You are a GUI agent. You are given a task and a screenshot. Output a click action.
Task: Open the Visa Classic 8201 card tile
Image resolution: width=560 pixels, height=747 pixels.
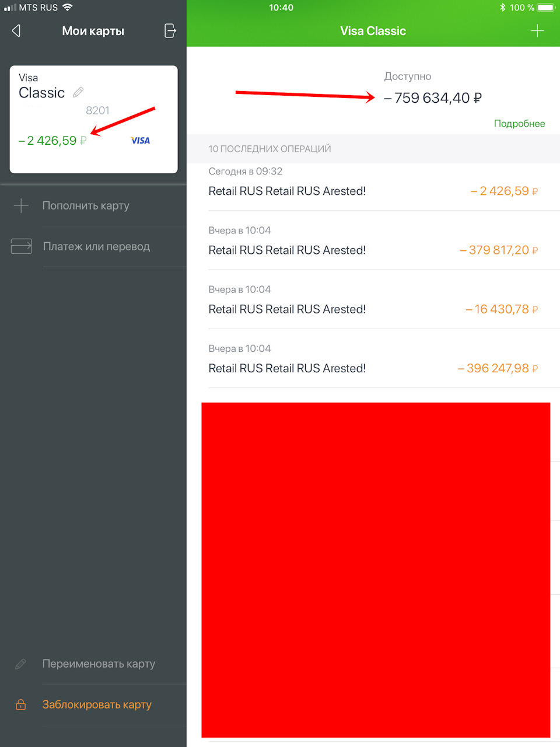93,119
